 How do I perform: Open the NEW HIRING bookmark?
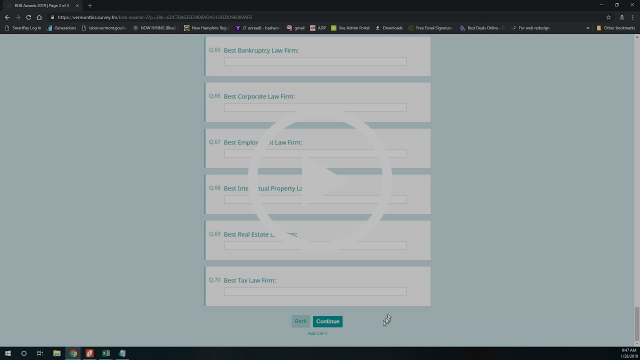[x=155, y=28]
